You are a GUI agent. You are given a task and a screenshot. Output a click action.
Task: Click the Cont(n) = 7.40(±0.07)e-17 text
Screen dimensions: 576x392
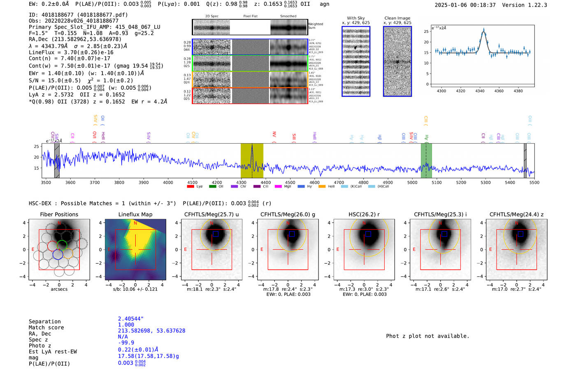[x=70, y=59]
